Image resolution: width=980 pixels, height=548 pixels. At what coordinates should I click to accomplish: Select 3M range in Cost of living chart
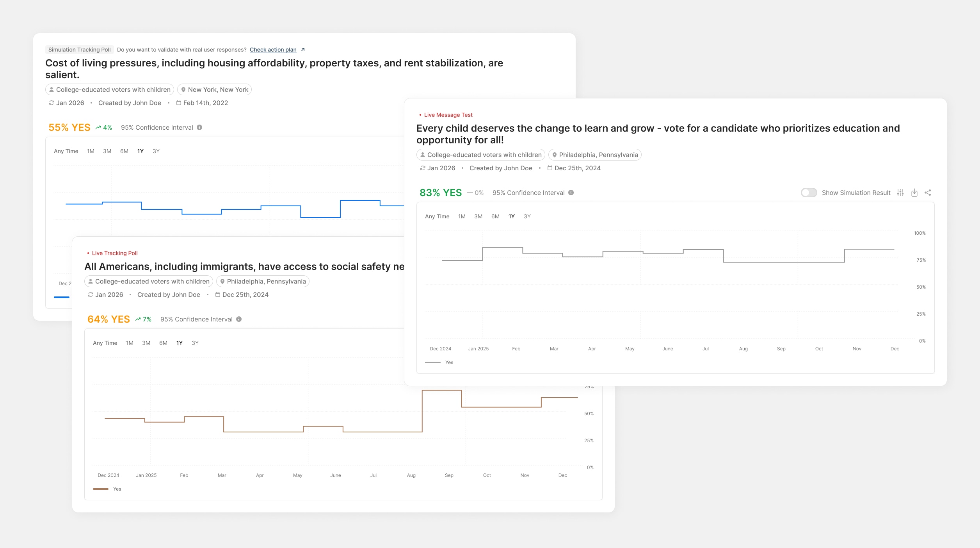click(107, 151)
